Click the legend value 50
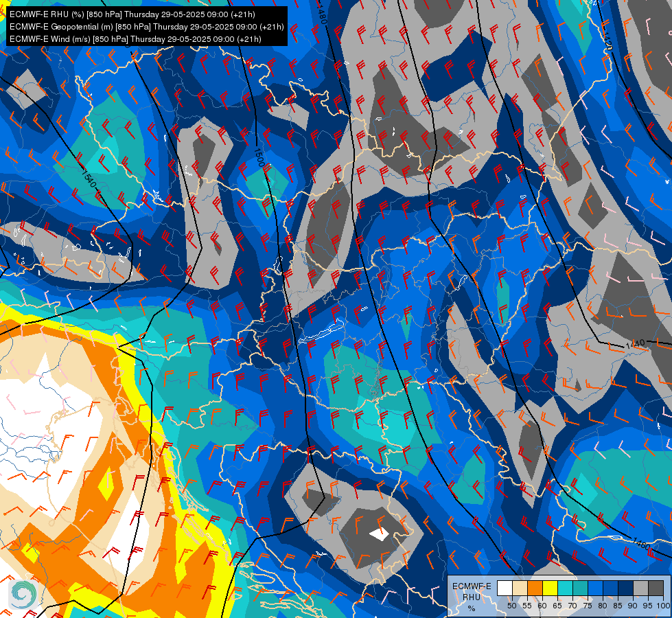672x618 pixels. [511, 606]
